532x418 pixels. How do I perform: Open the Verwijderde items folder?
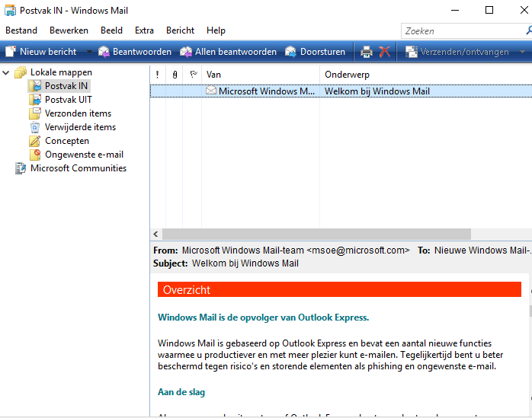80,127
